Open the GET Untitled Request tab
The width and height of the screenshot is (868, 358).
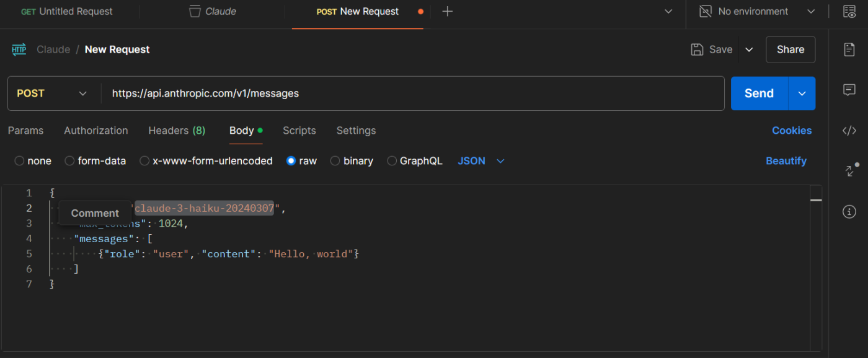(67, 11)
